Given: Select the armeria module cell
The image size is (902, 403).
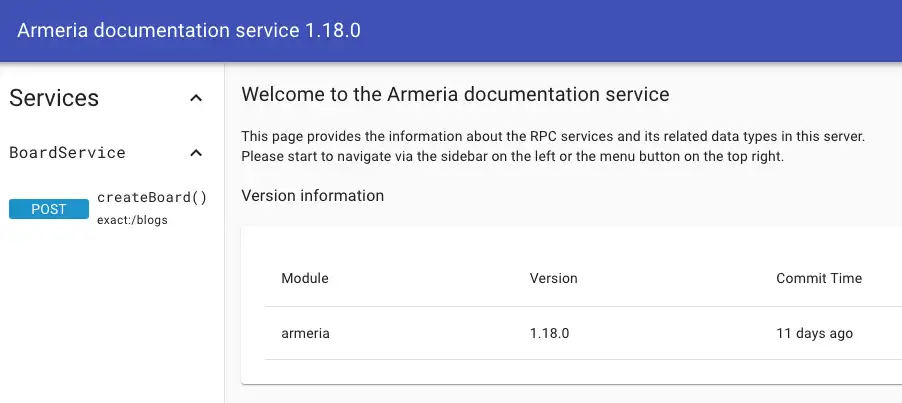Looking at the screenshot, I should (x=305, y=333).
